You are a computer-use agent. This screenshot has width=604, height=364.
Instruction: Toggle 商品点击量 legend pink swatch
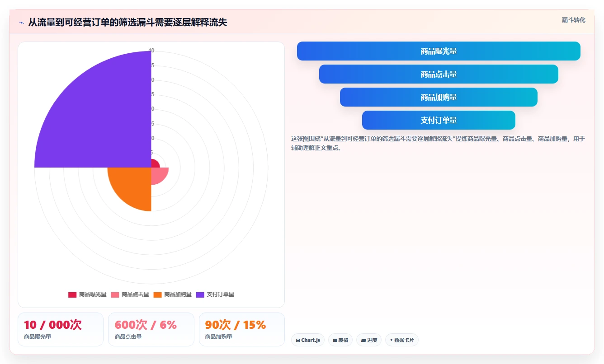coord(115,294)
